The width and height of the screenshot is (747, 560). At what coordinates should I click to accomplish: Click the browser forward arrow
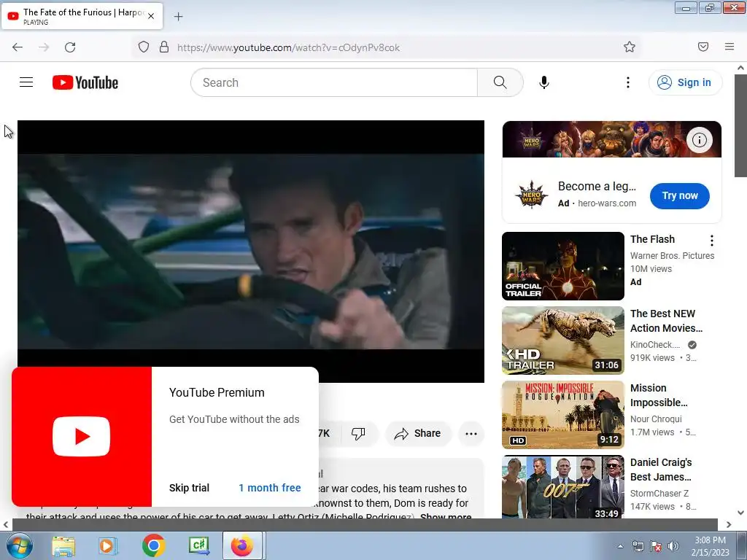pyautogui.click(x=44, y=47)
